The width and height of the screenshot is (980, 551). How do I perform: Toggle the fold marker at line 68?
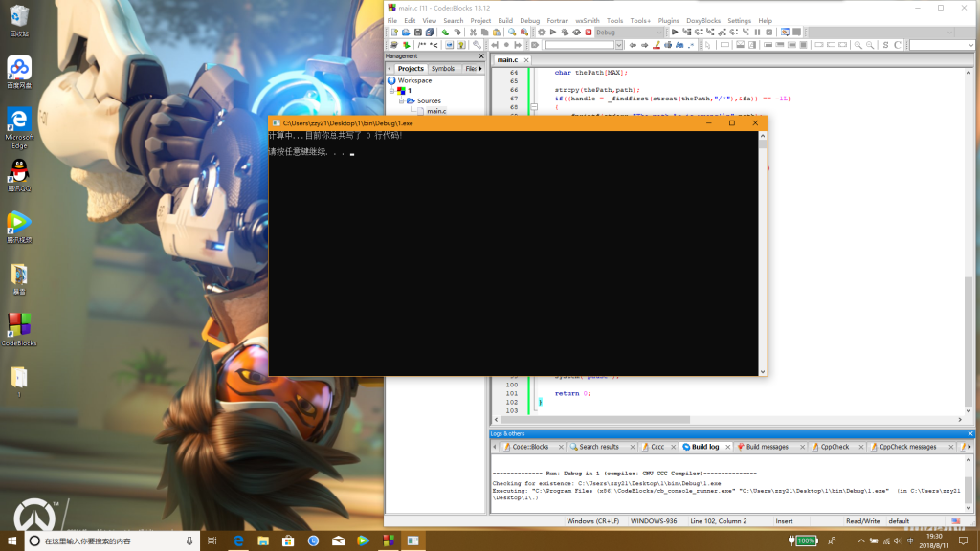(x=534, y=107)
